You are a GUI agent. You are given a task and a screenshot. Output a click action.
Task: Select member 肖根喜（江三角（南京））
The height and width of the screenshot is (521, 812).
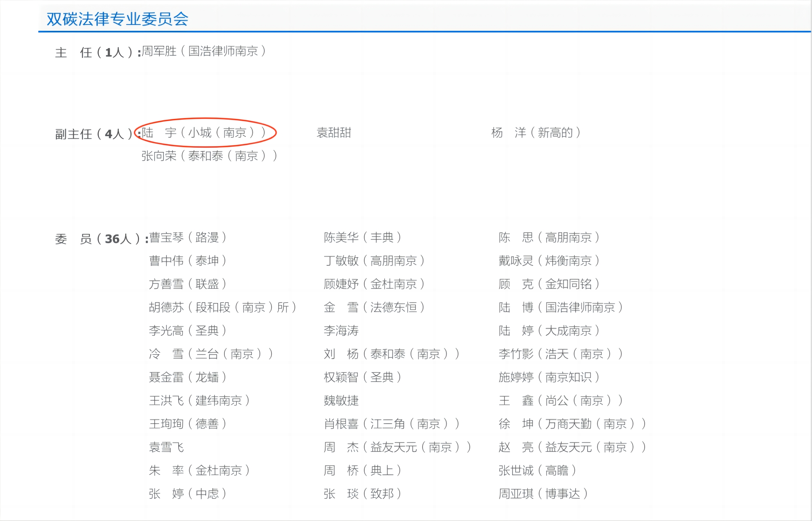(392, 424)
